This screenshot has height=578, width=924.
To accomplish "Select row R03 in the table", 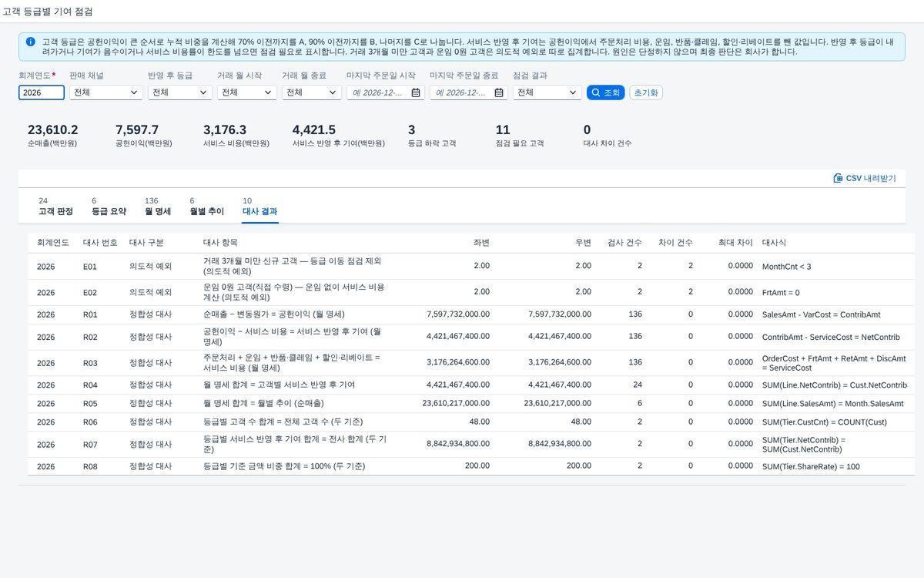I will tap(471, 363).
